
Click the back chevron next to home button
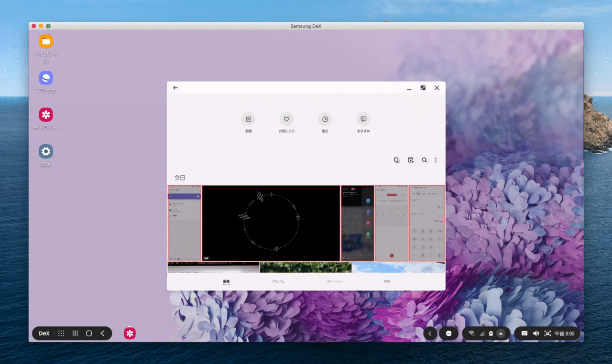click(x=102, y=333)
